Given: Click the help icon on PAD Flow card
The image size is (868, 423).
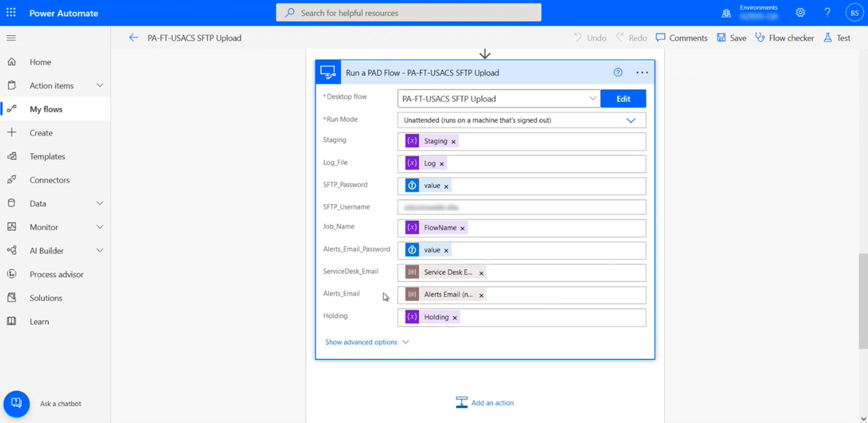Looking at the screenshot, I should point(618,73).
